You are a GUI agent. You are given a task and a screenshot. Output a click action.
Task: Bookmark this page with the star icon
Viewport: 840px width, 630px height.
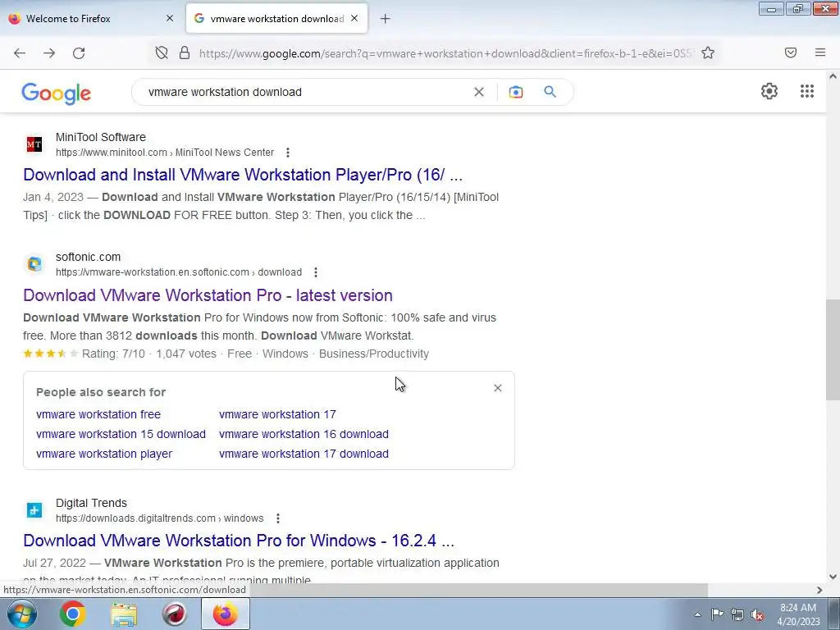tap(708, 52)
